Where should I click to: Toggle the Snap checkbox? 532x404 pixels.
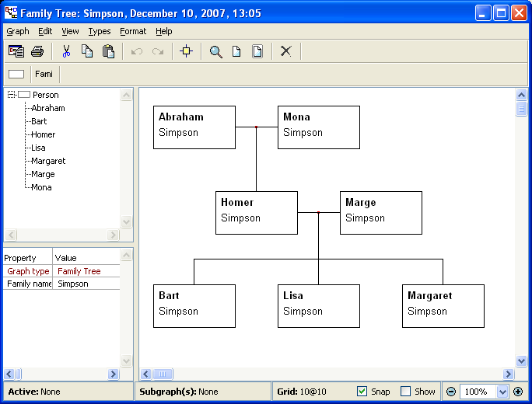coord(362,392)
